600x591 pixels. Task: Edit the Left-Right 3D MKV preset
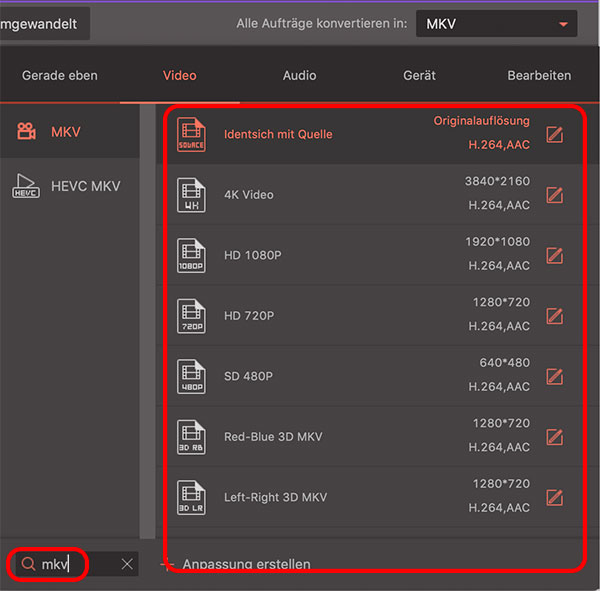point(554,497)
